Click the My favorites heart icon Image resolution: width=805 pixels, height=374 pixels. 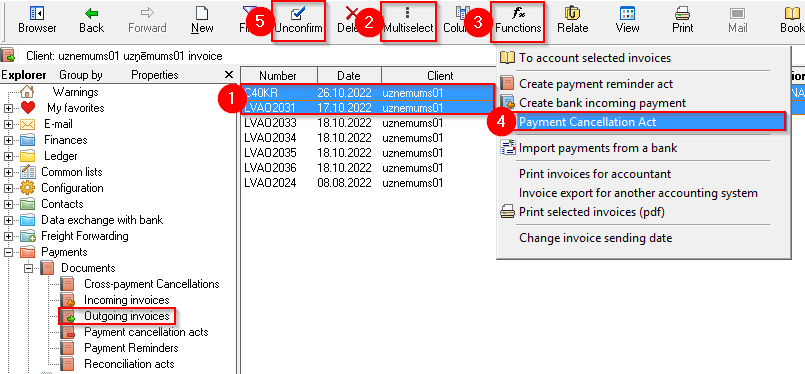(28, 108)
